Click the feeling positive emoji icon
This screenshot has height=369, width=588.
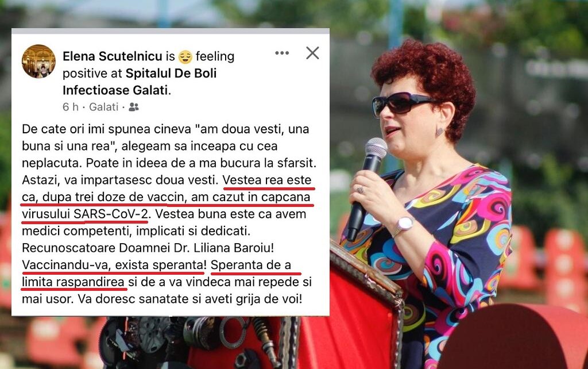185,57
